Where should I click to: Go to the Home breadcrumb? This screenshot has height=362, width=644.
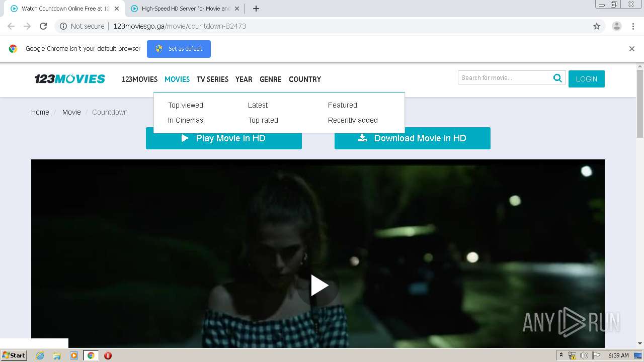(x=40, y=112)
